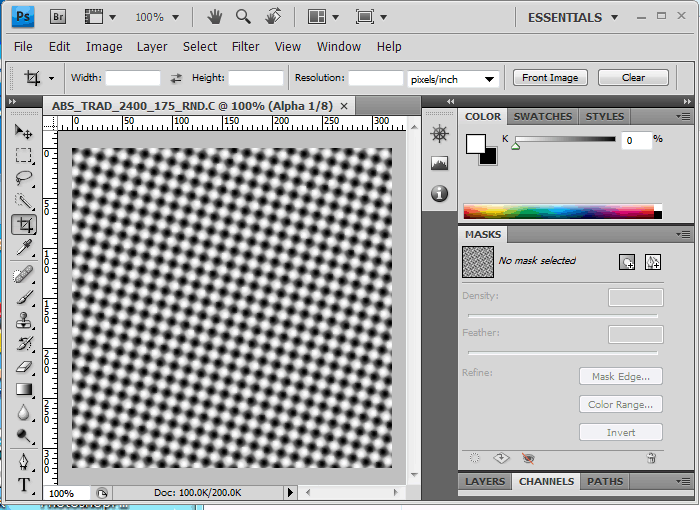Viewport: 700px width, 510px height.
Task: Switch to the PATHS tab
Action: point(605,481)
